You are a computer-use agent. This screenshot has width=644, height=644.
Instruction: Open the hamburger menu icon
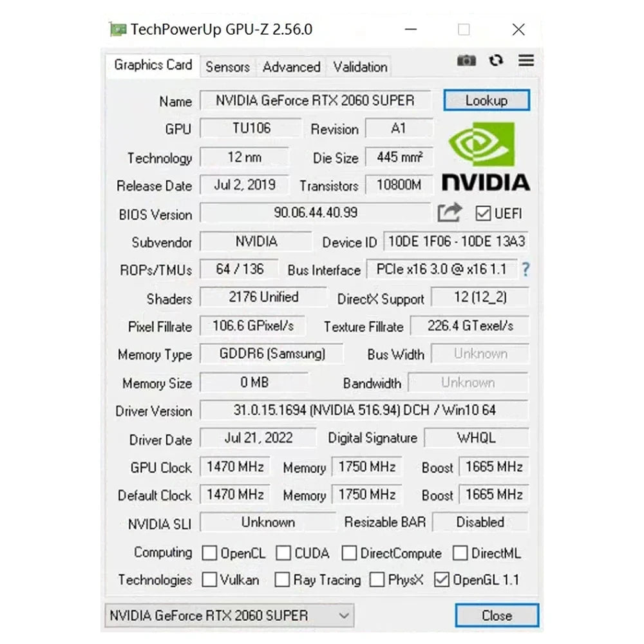(x=526, y=60)
